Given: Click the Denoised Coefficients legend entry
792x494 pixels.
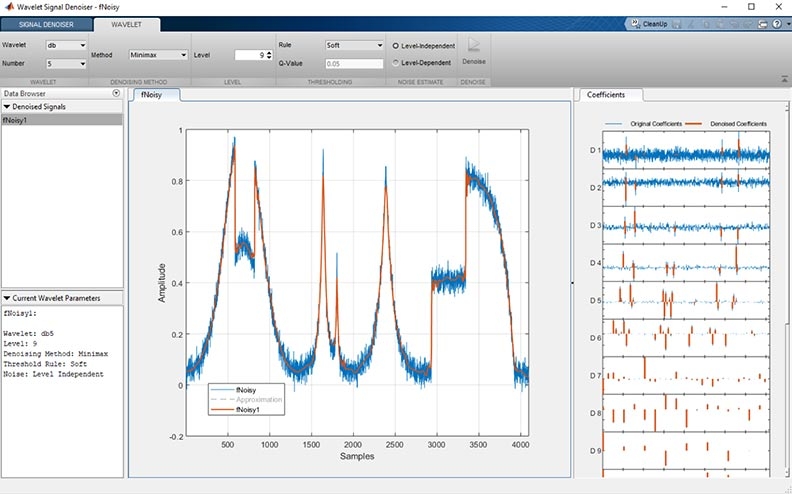Looking at the screenshot, I should click(x=726, y=124).
